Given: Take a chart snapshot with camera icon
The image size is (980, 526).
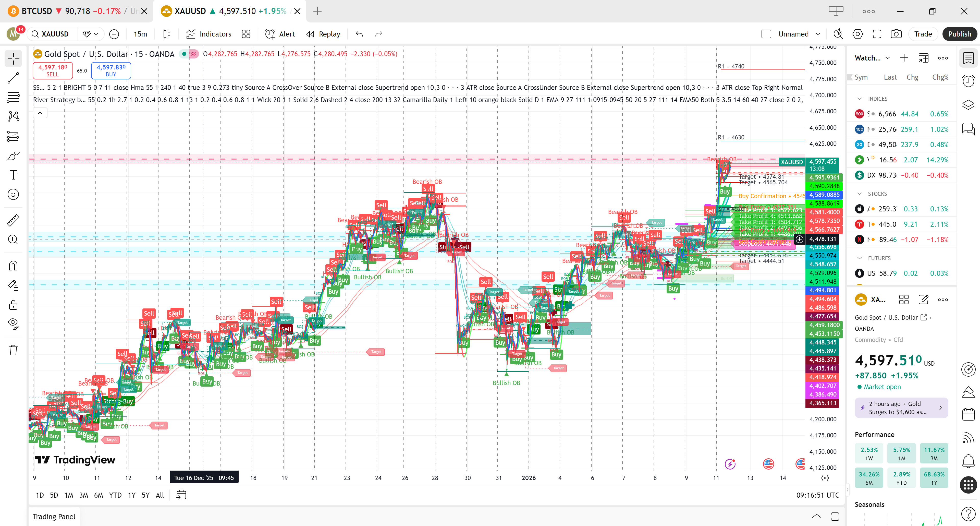Looking at the screenshot, I should [896, 34].
